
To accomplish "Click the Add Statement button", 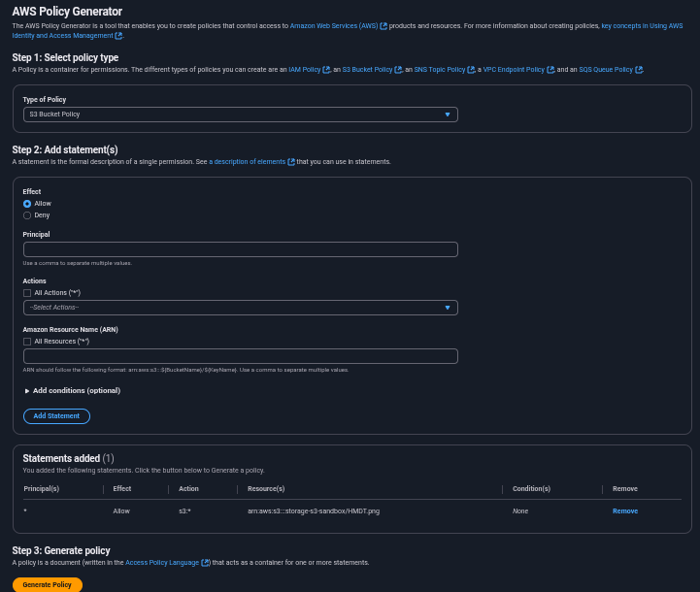I will 56,416.
